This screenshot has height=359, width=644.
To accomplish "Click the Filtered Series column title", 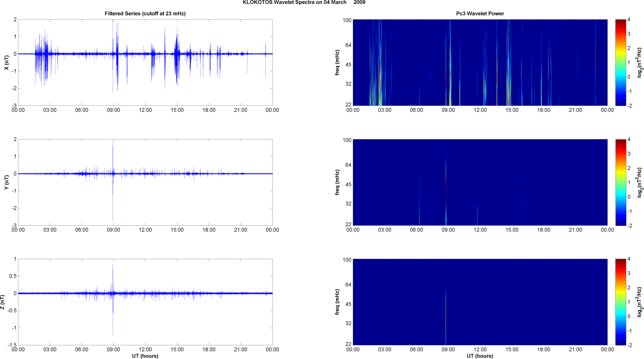I will [x=145, y=13].
